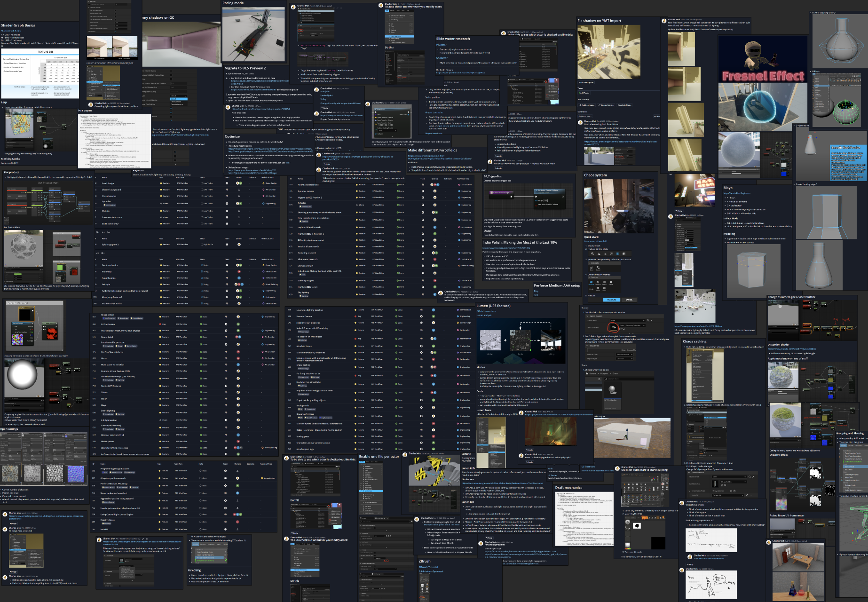
Task: Click the Game Design icon on Level design row
Action: coord(263,183)
